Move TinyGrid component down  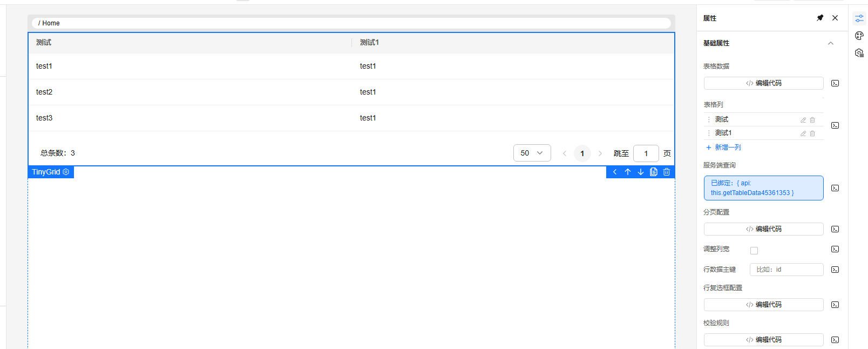(x=641, y=172)
